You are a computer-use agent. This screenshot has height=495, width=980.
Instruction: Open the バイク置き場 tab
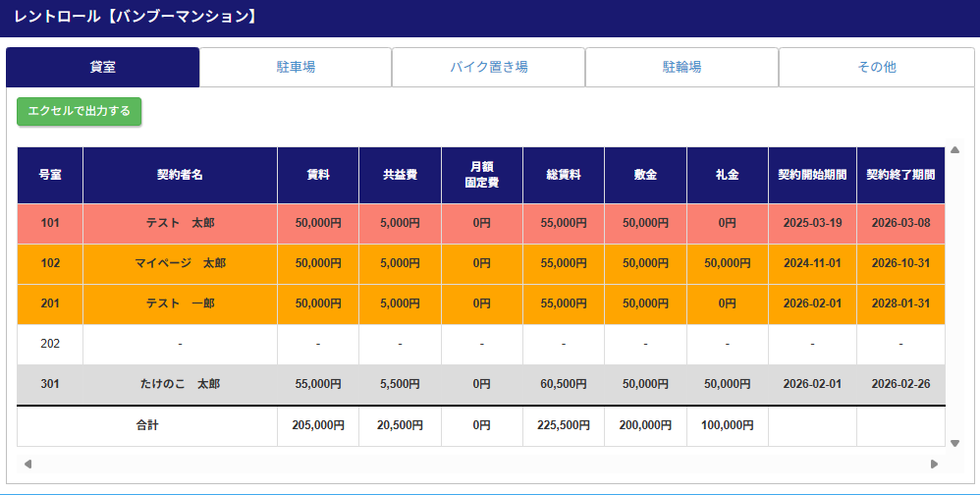(488, 68)
